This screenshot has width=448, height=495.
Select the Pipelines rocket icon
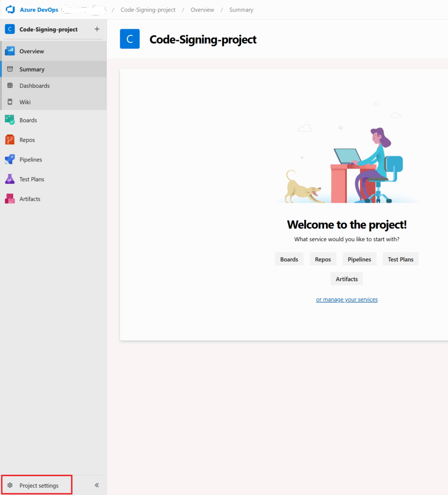tap(10, 160)
